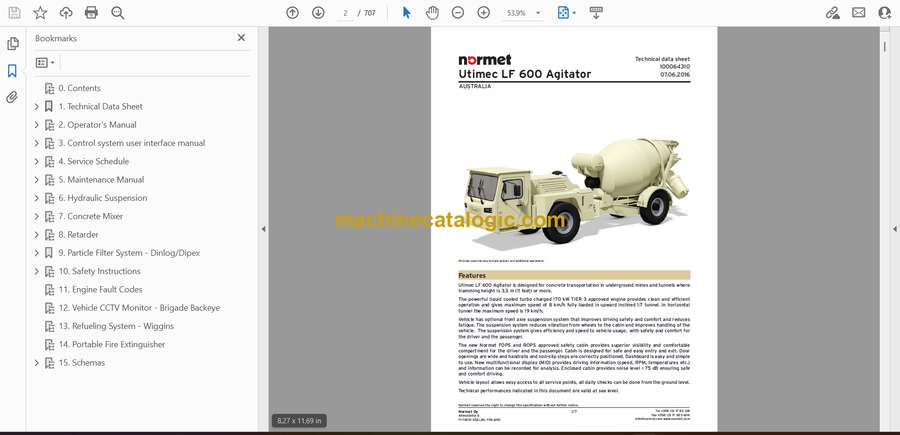The width and height of the screenshot is (900, 435).
Task: Collapse the left navigation pane arrow
Action: pos(263,229)
